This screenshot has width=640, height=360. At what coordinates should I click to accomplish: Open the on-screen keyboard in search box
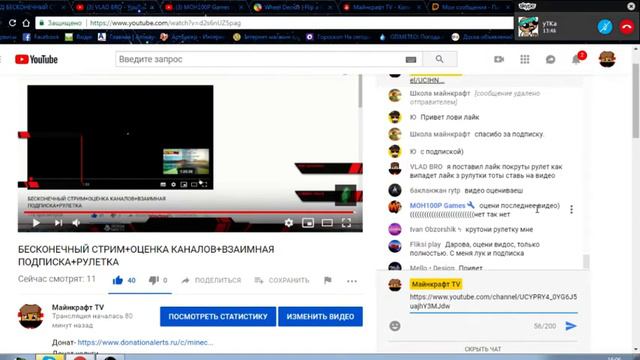(x=411, y=60)
